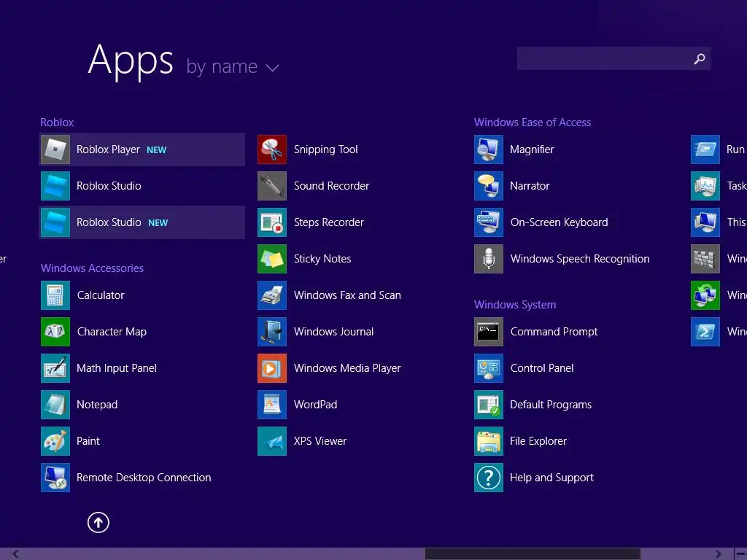Click the 'Roblox Player' label
The image size is (747, 560).
click(x=108, y=149)
